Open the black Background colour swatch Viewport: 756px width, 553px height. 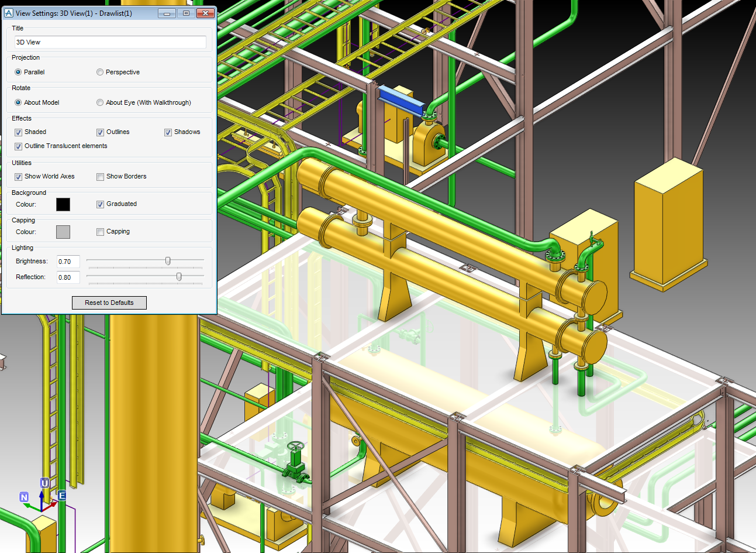pos(63,204)
